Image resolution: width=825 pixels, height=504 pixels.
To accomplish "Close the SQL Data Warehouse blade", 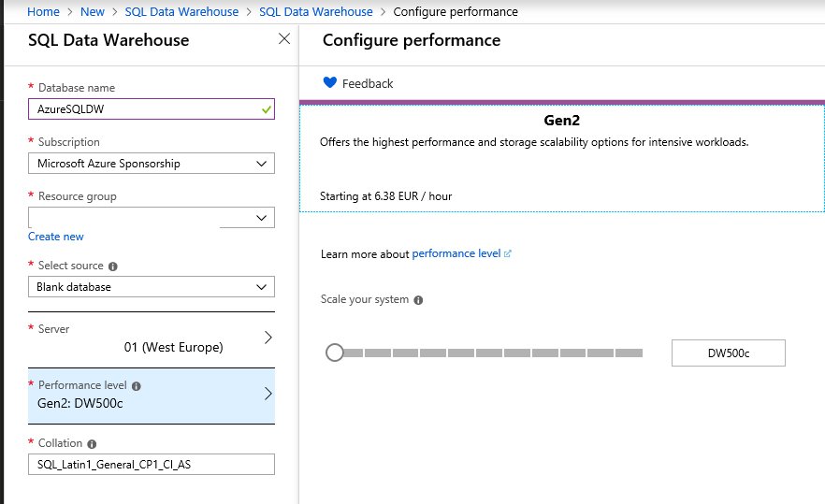I will [x=284, y=39].
